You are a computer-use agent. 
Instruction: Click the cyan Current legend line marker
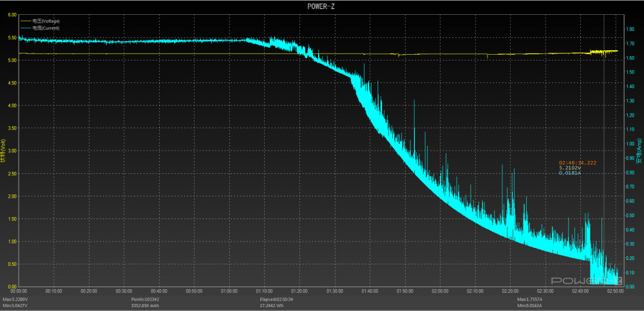pyautogui.click(x=26, y=28)
